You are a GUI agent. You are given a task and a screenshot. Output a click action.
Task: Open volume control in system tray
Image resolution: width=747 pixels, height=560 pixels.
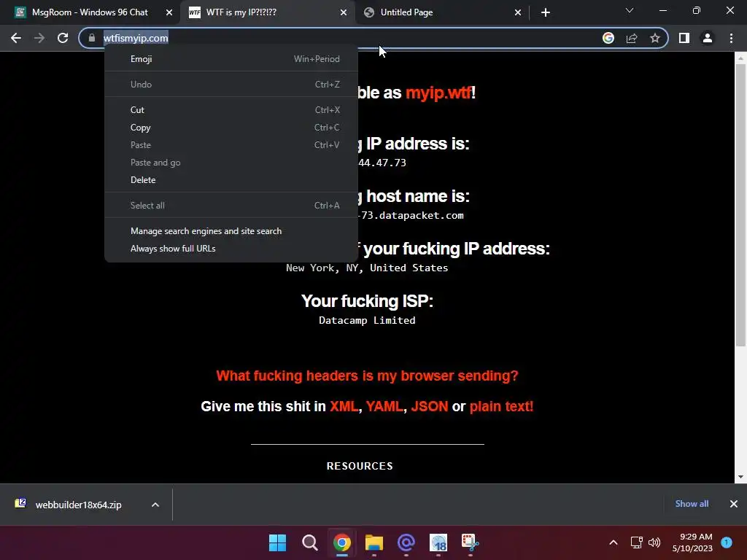(x=654, y=542)
